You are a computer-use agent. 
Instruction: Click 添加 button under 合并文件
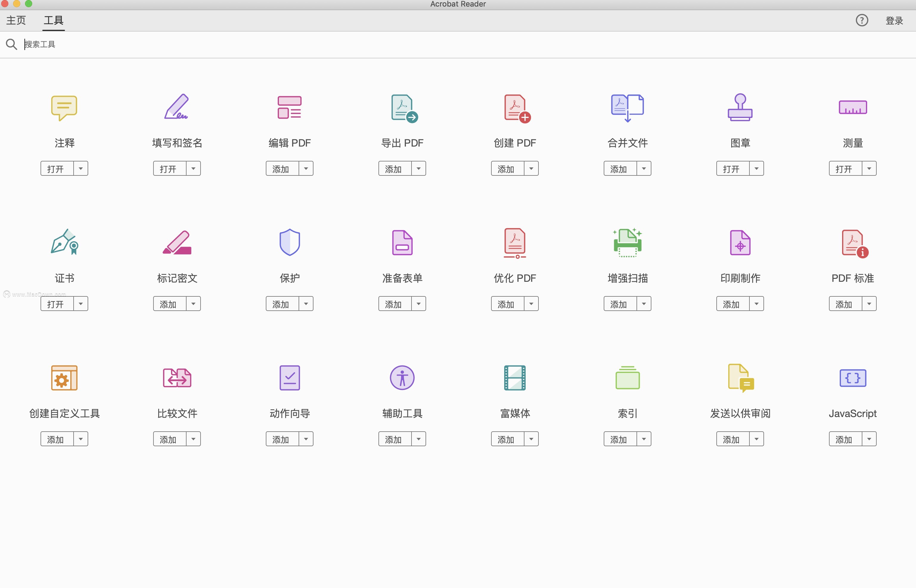coord(620,168)
